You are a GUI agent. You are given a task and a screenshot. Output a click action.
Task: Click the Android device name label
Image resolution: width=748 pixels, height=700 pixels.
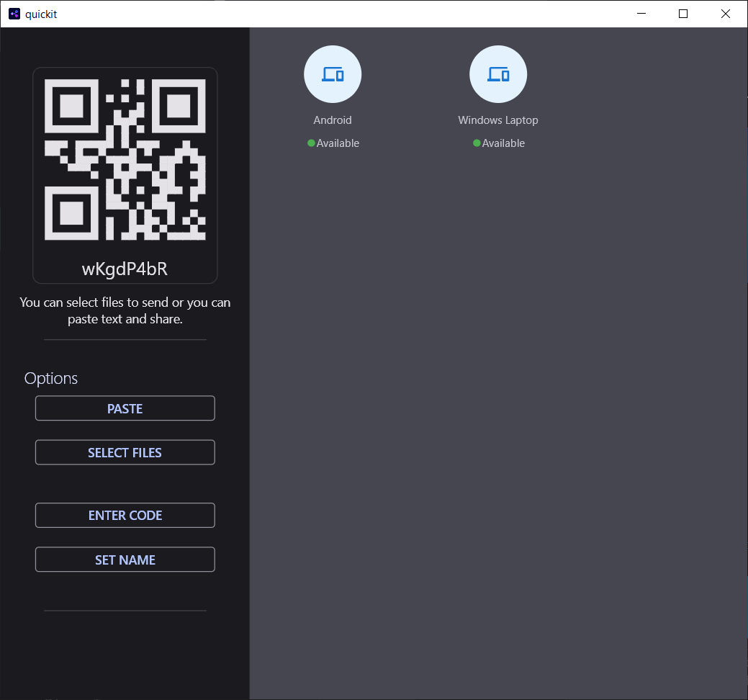(333, 120)
